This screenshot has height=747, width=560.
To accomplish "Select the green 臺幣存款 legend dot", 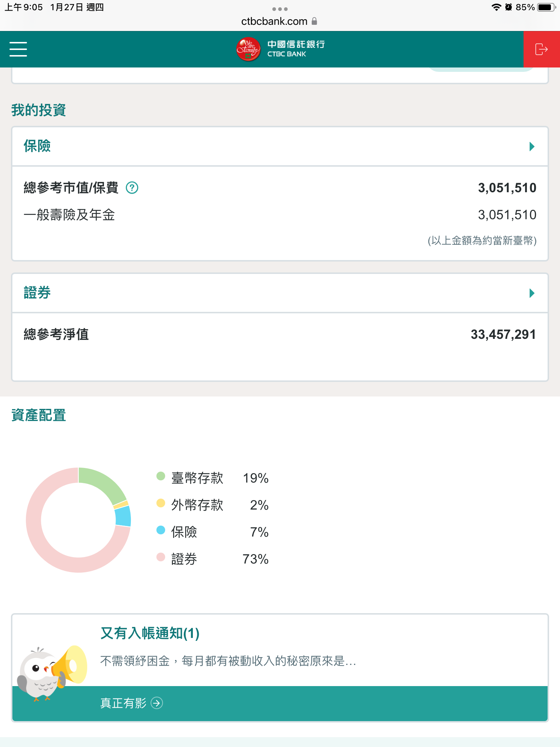I will 161,476.
